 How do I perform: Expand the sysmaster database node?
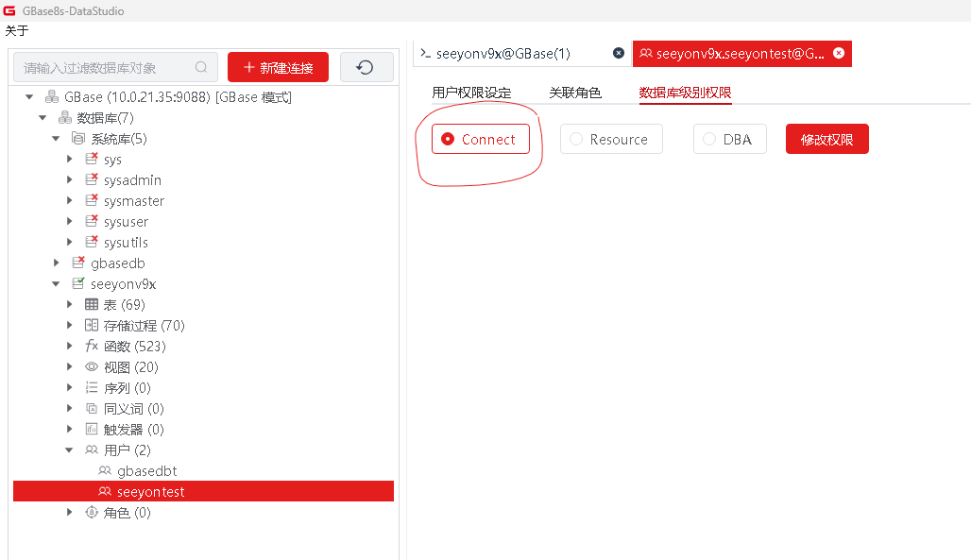pyautogui.click(x=69, y=201)
